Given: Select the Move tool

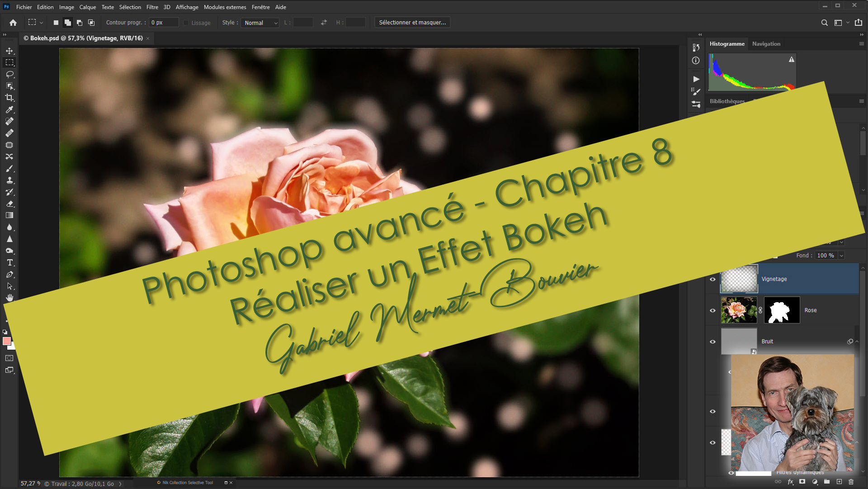Looking at the screenshot, I should coord(9,51).
